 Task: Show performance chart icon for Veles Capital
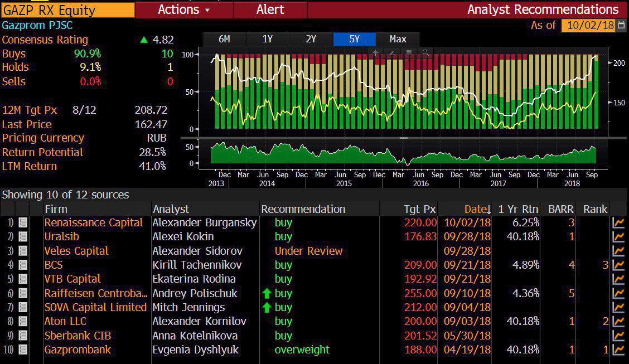pos(618,251)
